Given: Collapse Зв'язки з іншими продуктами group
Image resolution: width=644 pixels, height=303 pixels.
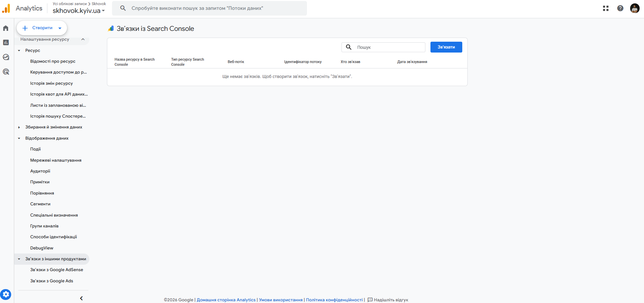Looking at the screenshot, I should 19,259.
